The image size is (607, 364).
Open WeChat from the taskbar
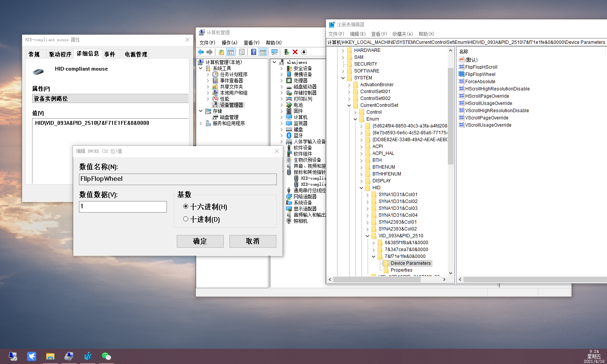(106, 356)
